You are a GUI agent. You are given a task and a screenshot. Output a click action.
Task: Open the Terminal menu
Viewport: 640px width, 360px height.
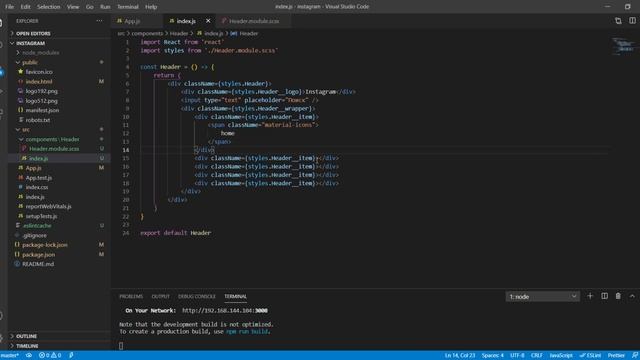click(x=128, y=7)
